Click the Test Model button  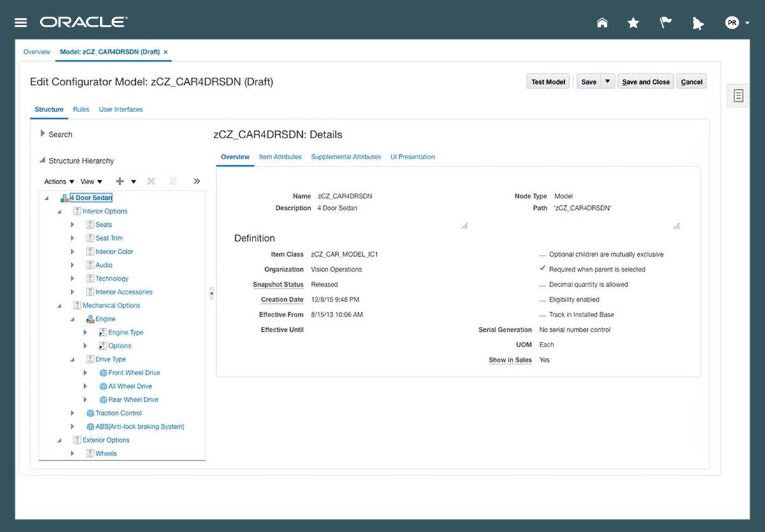pos(548,82)
